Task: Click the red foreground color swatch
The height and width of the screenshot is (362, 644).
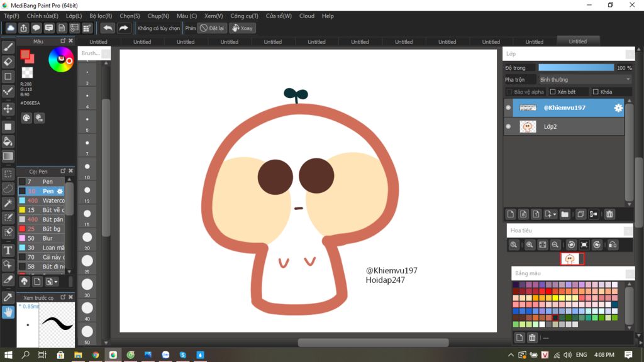Action: coord(26,55)
